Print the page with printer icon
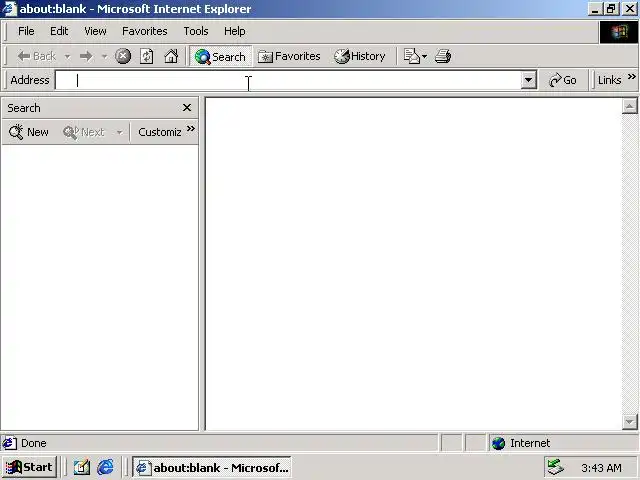 (x=443, y=56)
